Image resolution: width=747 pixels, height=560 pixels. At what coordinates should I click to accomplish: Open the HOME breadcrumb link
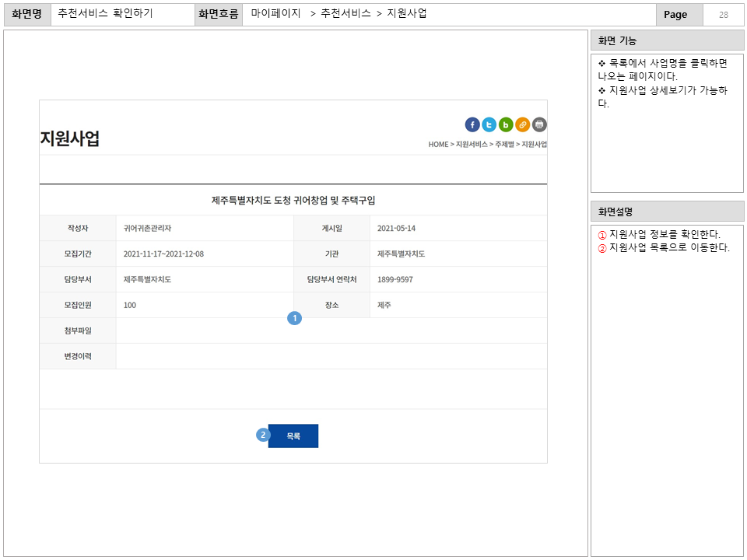(438, 144)
